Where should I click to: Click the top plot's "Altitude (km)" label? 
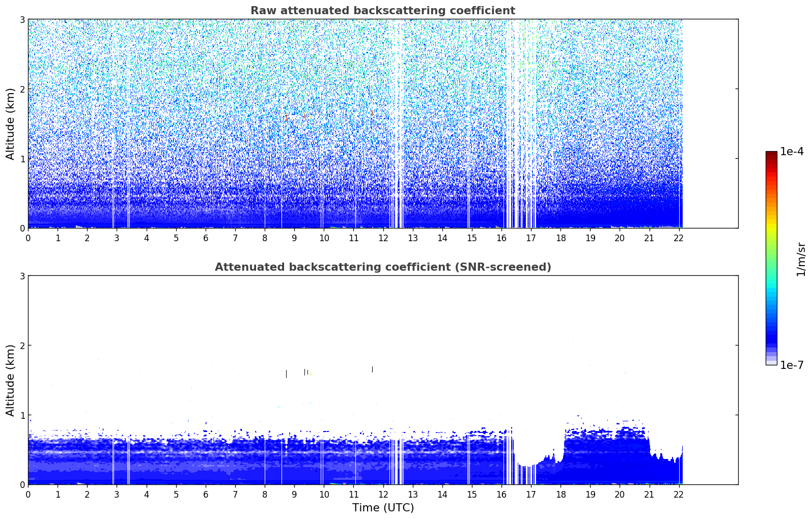pos(11,124)
